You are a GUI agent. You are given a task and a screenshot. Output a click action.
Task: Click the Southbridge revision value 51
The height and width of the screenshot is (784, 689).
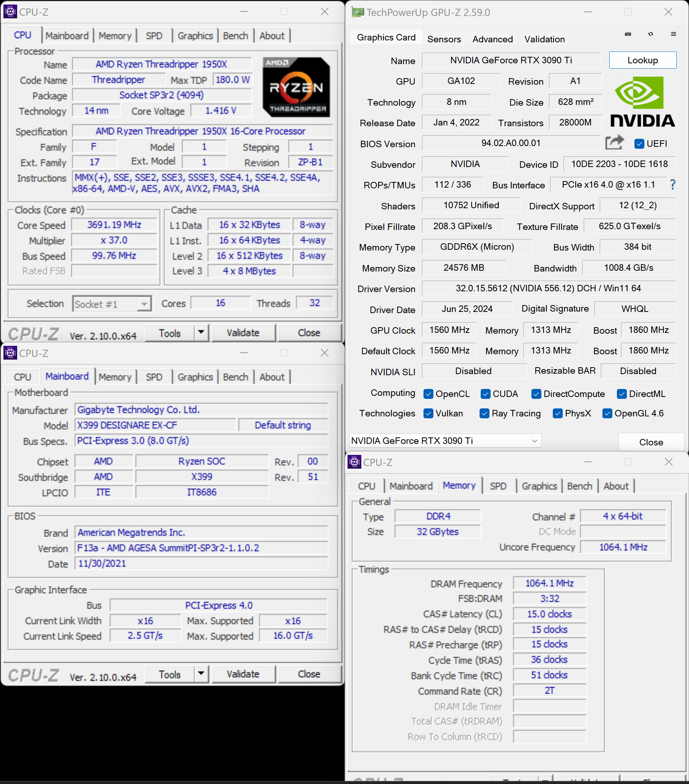pyautogui.click(x=313, y=476)
